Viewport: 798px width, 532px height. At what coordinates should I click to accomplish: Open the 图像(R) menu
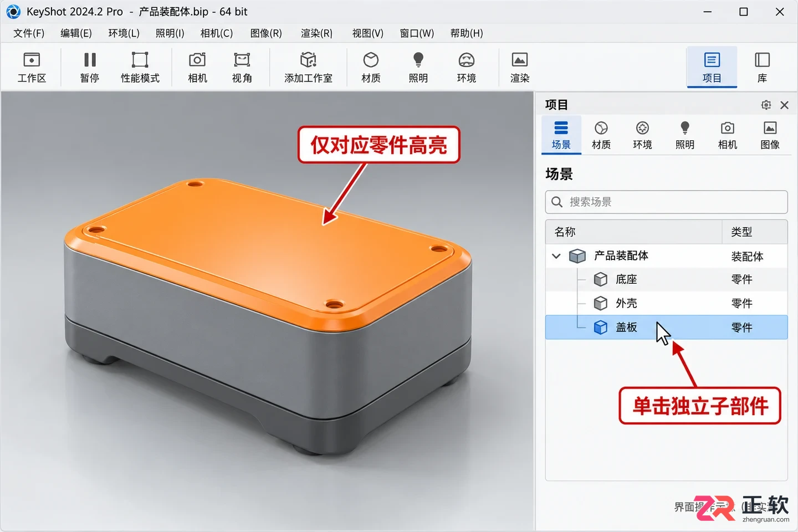[266, 33]
